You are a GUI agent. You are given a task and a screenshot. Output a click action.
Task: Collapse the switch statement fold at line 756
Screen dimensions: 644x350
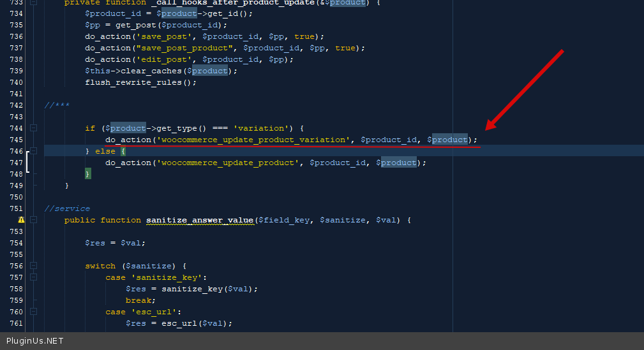pyautogui.click(x=33, y=266)
